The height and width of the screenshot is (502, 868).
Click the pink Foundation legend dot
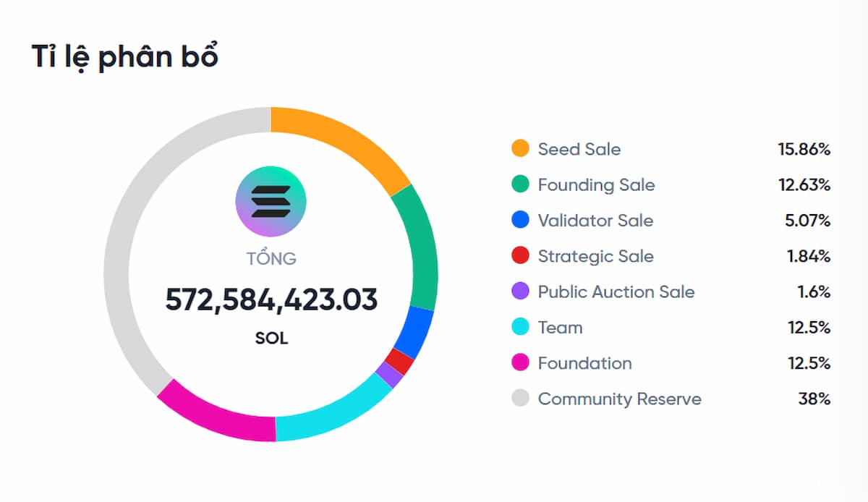tap(520, 363)
